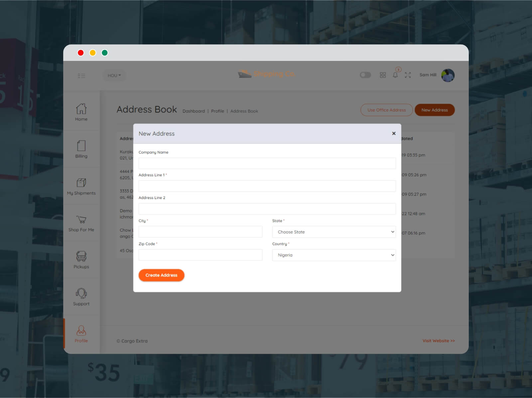Viewport: 532px width, 398px height.
Task: Toggle fullscreen with the expand icon
Action: pos(408,75)
